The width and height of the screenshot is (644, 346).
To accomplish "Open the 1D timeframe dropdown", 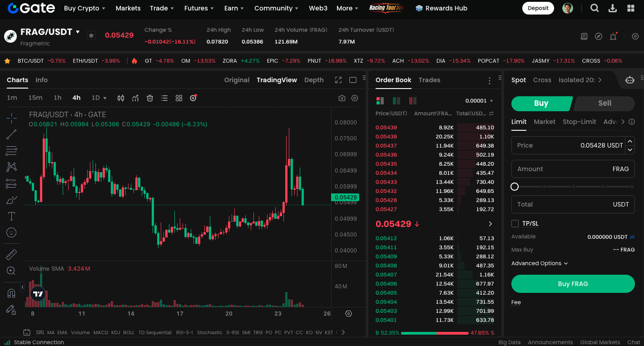I will click(x=99, y=98).
